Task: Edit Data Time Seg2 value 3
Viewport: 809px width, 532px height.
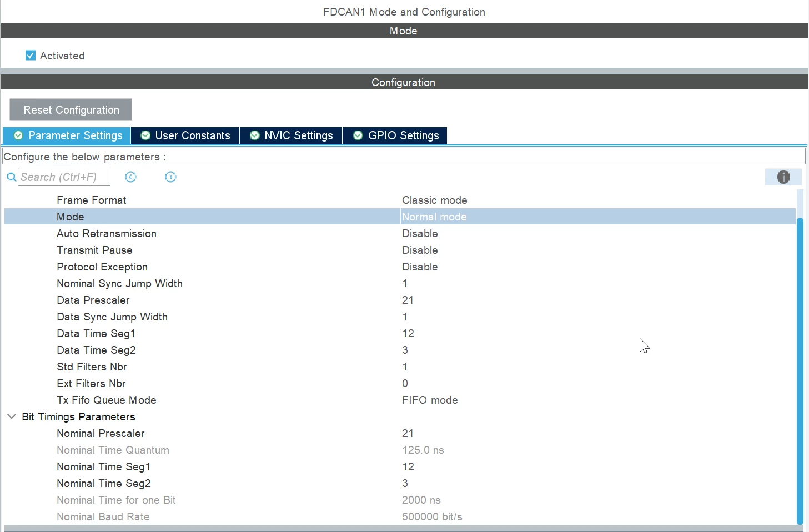Action: click(405, 350)
